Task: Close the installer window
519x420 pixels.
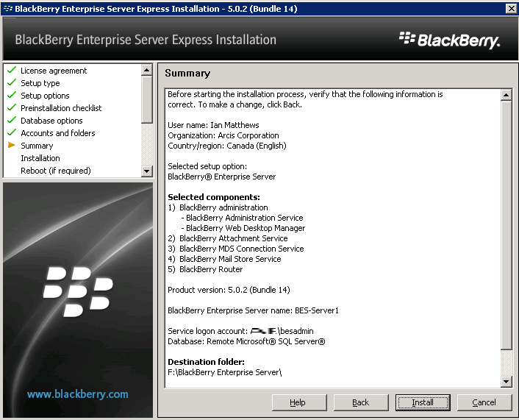Action: click(511, 8)
